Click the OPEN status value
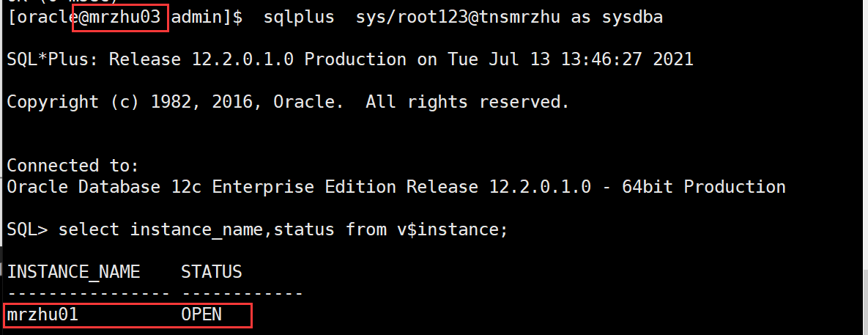868x335 pixels. [x=201, y=314]
